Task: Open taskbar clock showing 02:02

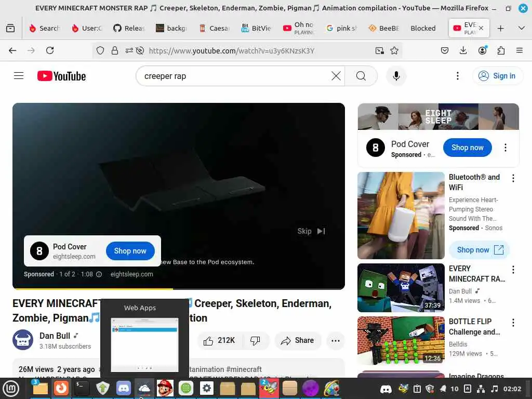Action: click(x=512, y=389)
